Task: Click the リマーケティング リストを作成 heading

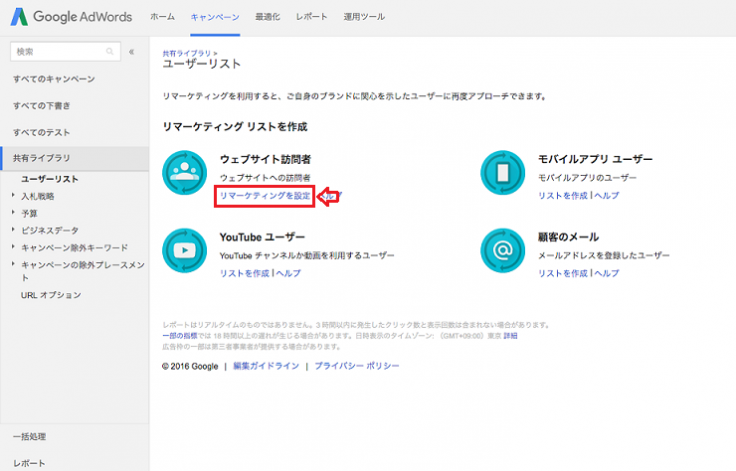Action: (x=235, y=127)
